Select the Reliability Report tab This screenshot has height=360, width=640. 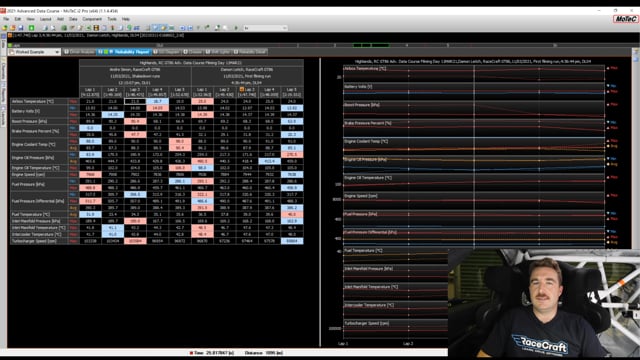[124, 52]
